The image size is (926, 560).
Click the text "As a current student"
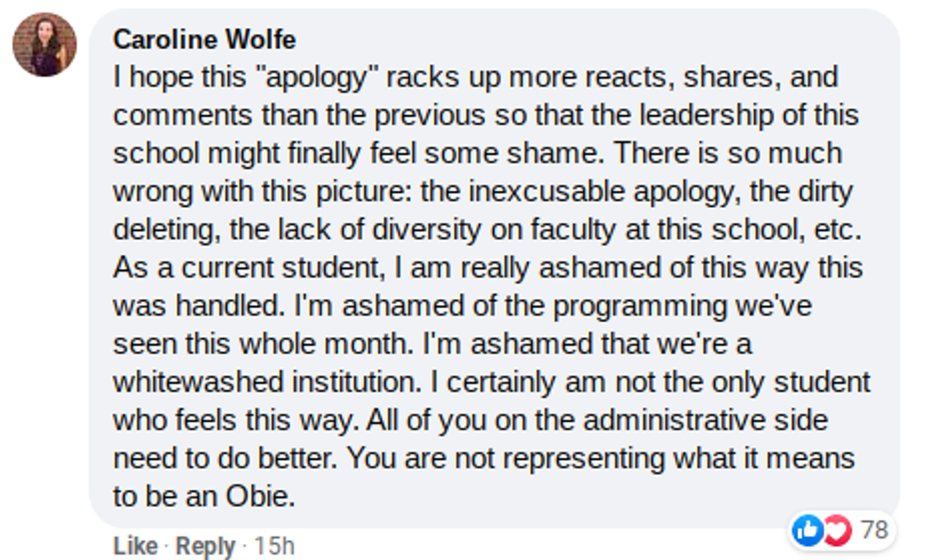point(239,267)
